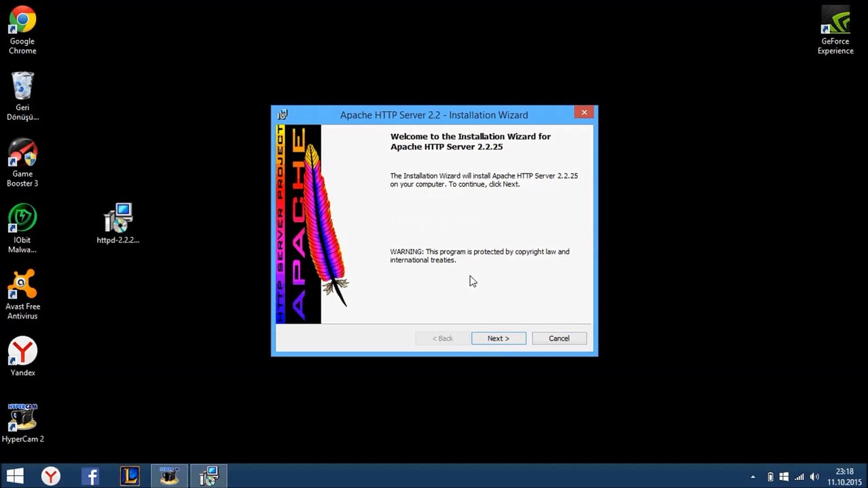The width and height of the screenshot is (868, 488).
Task: Switch to HyperCam in the taskbar
Action: (x=169, y=476)
